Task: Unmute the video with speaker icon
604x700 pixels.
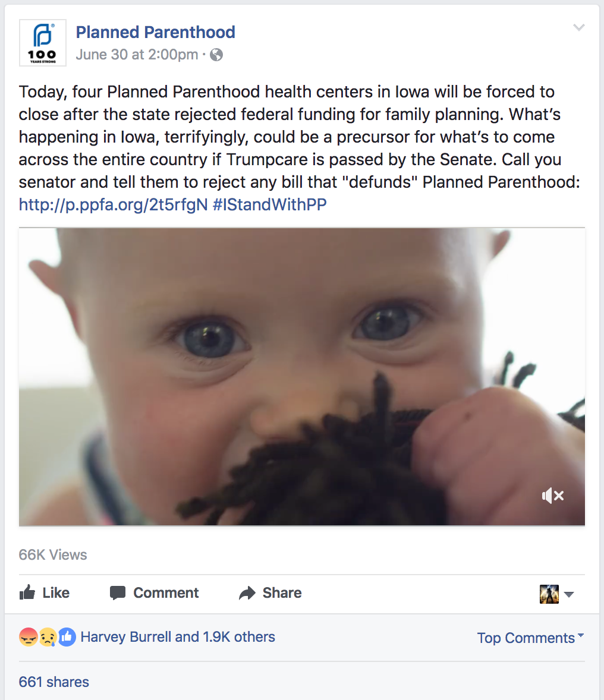Action: [553, 496]
